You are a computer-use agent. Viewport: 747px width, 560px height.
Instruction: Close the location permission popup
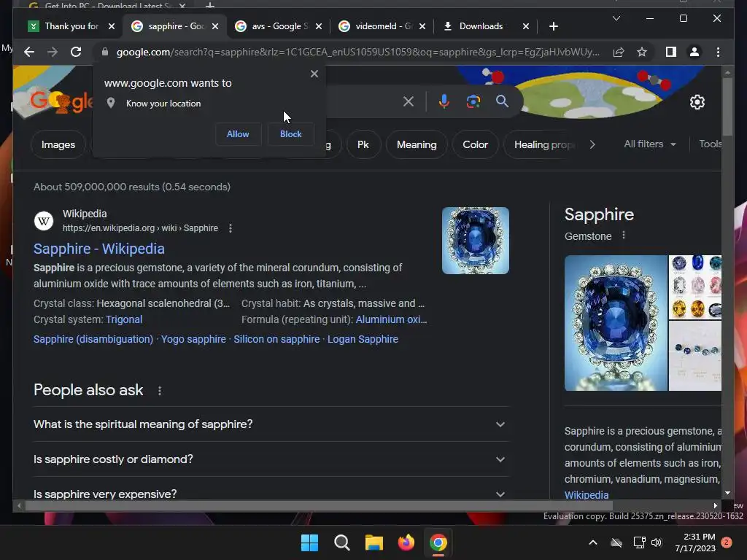click(x=314, y=74)
